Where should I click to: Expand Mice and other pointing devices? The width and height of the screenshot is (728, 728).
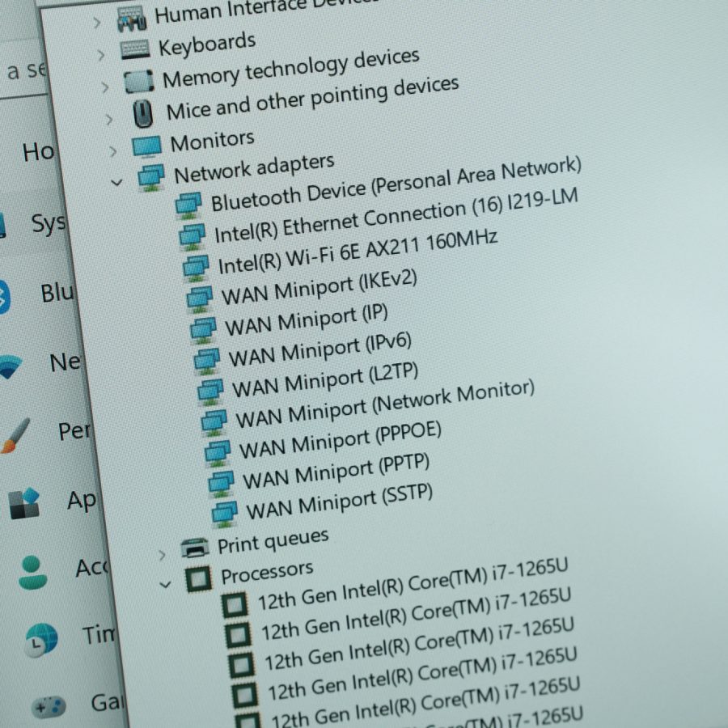tap(109, 120)
